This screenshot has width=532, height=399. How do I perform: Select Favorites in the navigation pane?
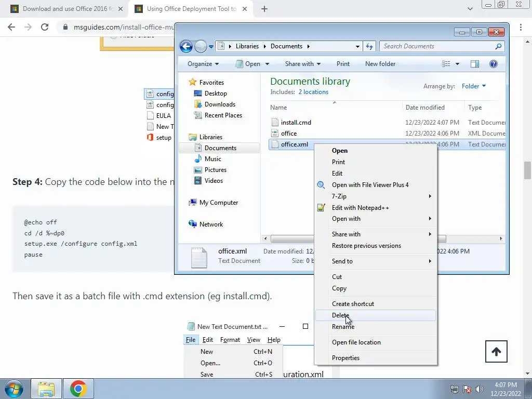pyautogui.click(x=211, y=83)
